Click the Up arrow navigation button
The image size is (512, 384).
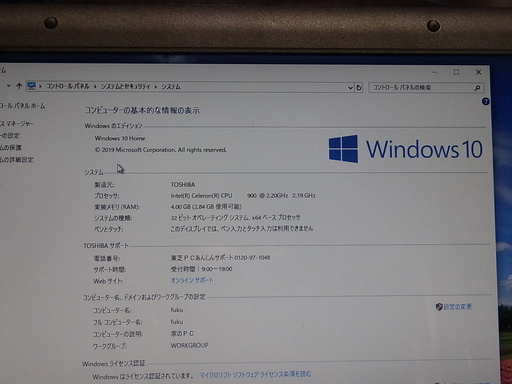(x=19, y=86)
